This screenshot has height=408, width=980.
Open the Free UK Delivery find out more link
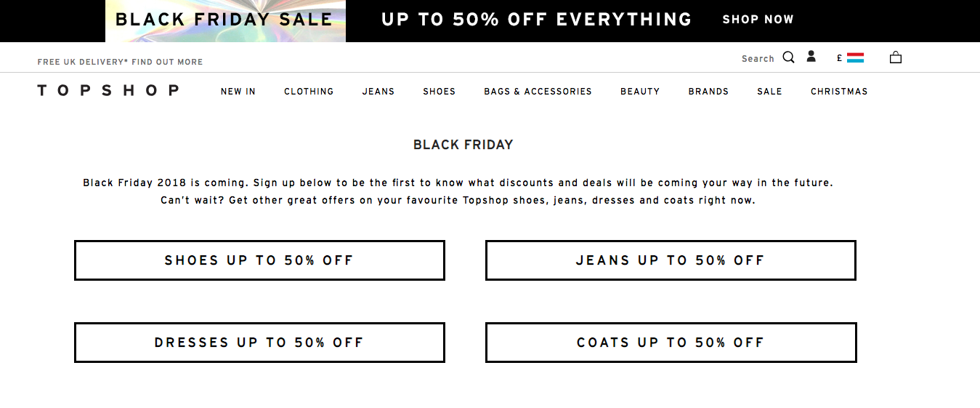[121, 63]
